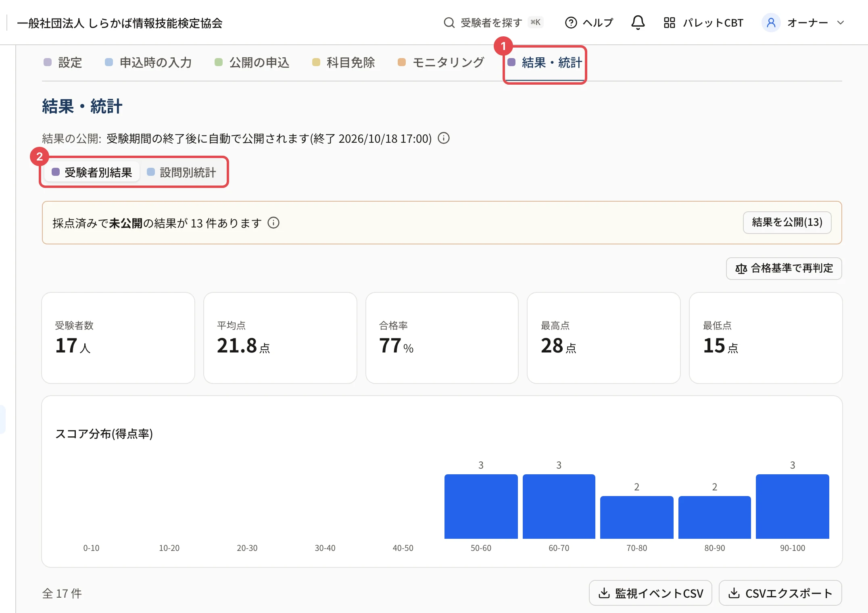Click the download icon on CSVエクスポート
This screenshot has height=613, width=868.
click(734, 593)
